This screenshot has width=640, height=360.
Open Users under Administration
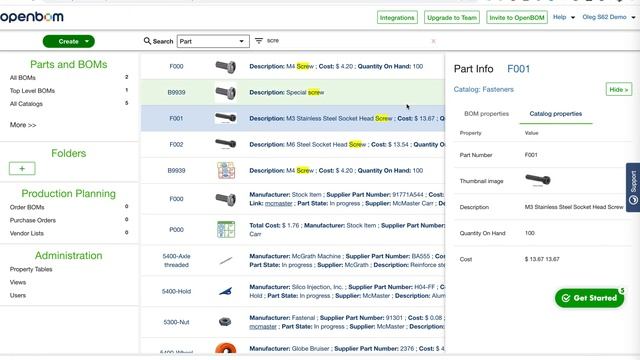pyautogui.click(x=18, y=296)
